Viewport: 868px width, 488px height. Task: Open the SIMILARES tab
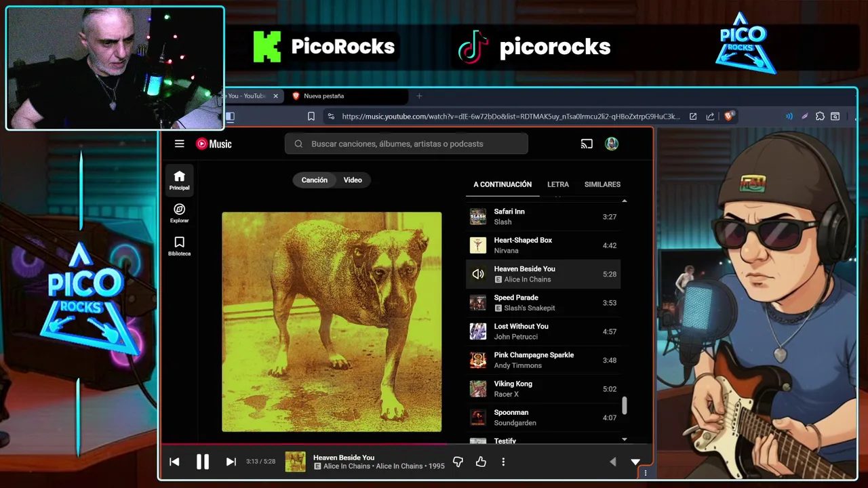602,184
